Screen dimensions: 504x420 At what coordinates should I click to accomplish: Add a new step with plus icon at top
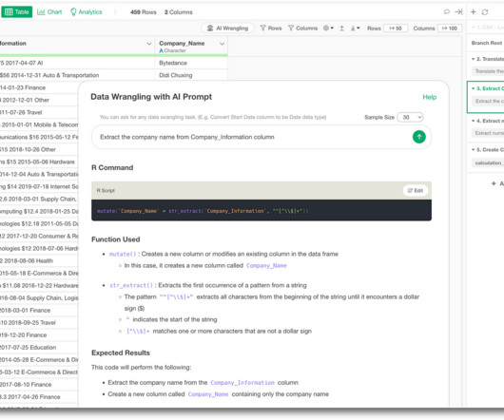click(x=474, y=12)
